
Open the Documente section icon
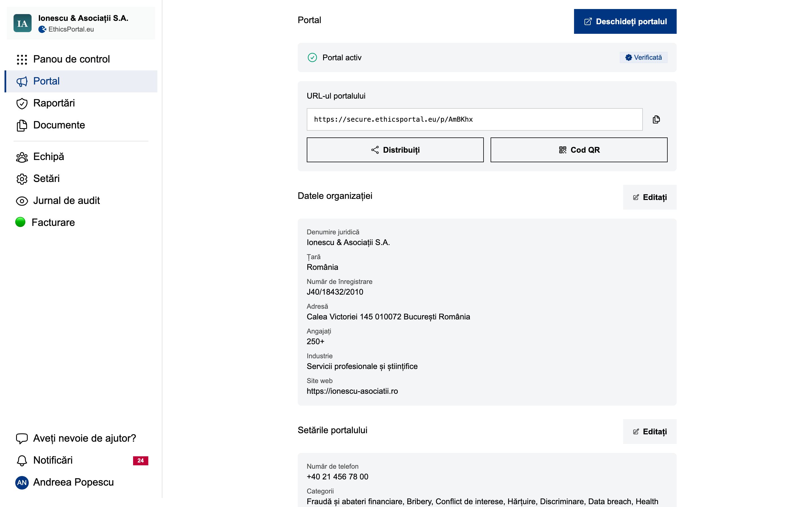click(x=22, y=125)
